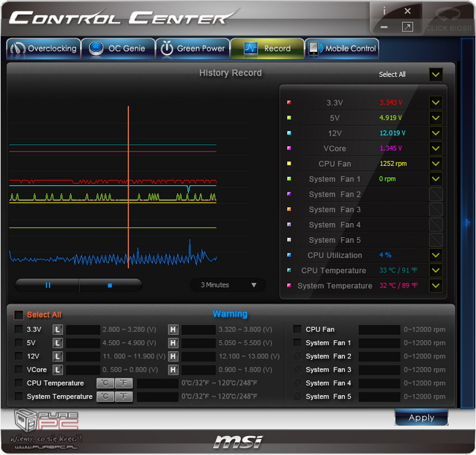The height and width of the screenshot is (455, 476).
Task: Enable System Temperature warning checkbox
Action: (x=19, y=396)
